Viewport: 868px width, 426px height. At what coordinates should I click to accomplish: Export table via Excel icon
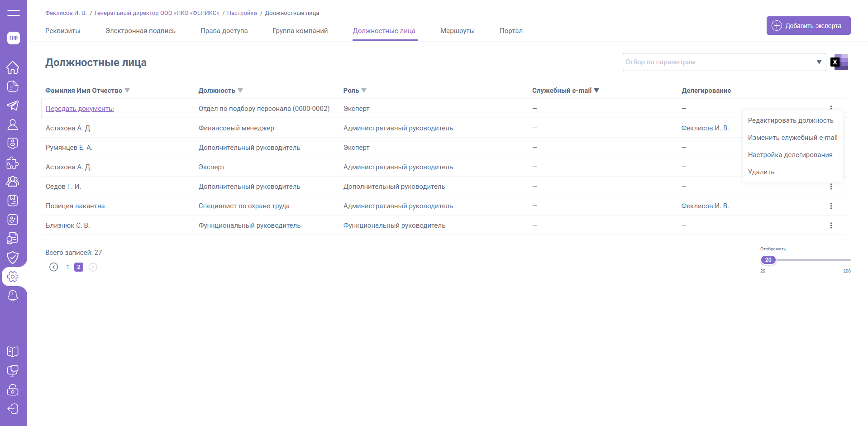coord(839,62)
